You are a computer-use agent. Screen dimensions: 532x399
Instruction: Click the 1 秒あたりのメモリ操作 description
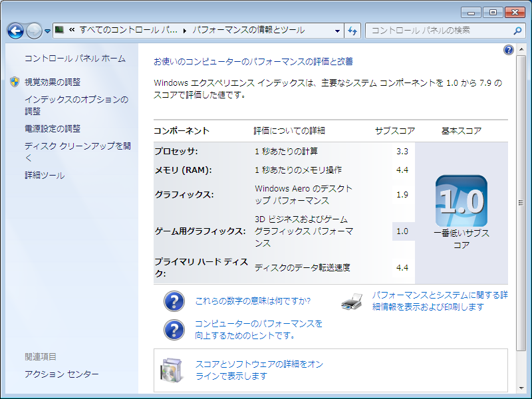pyautogui.click(x=298, y=170)
